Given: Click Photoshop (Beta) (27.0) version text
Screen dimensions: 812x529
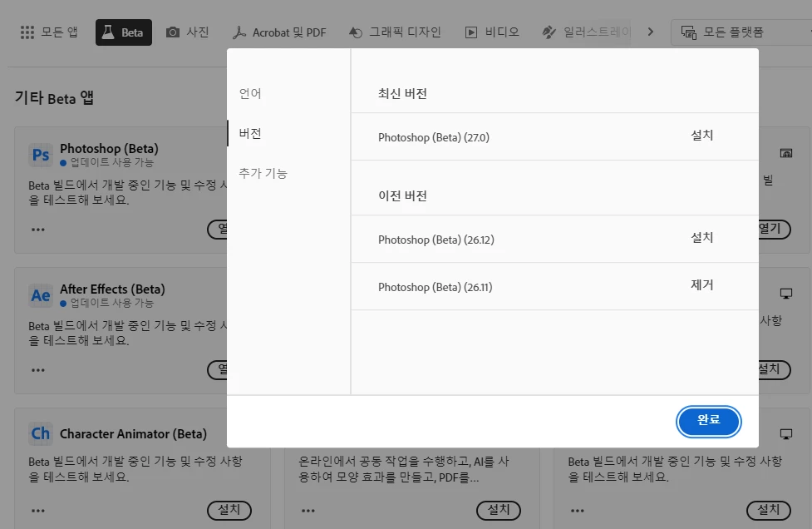Looking at the screenshot, I should 434,137.
